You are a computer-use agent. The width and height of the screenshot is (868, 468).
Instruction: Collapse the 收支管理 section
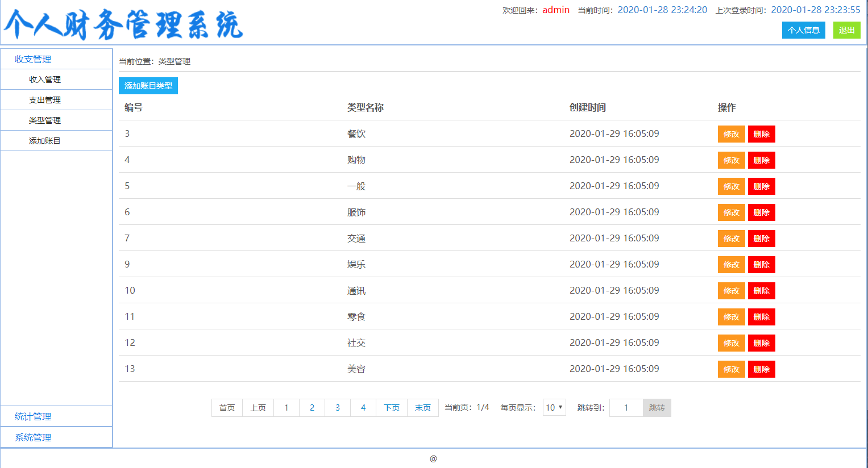click(x=31, y=58)
